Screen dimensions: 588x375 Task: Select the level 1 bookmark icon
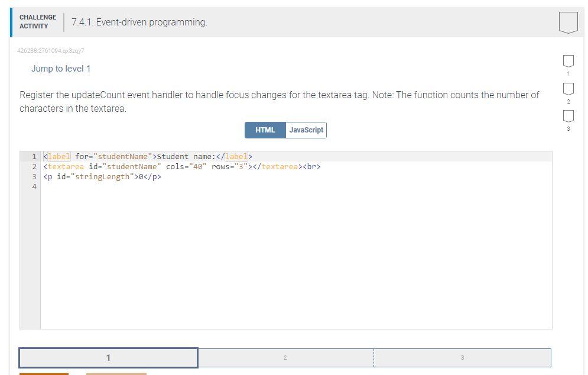568,61
